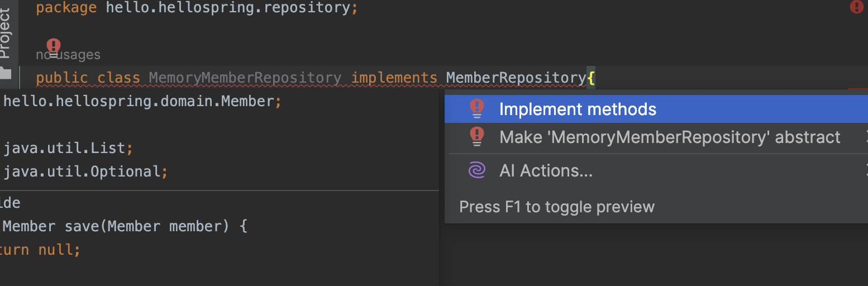Click the AI Actions spiral icon
868x286 pixels.
pos(476,170)
